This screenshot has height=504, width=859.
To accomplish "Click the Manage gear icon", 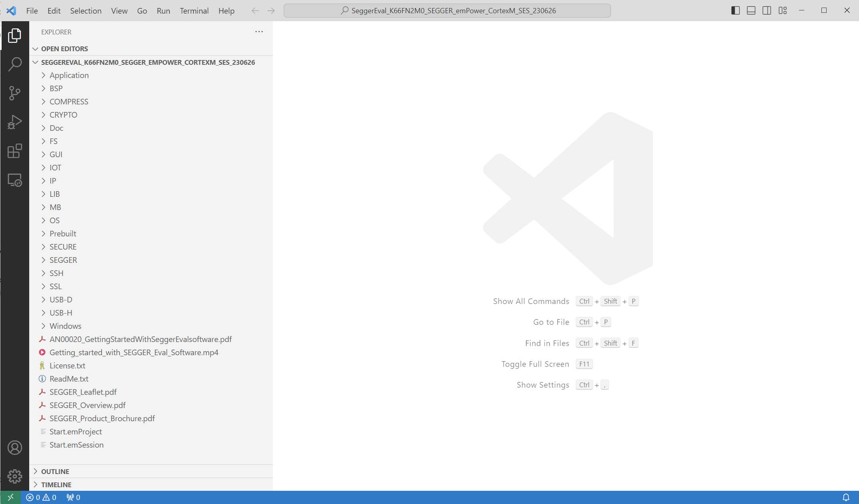I will [x=15, y=476].
